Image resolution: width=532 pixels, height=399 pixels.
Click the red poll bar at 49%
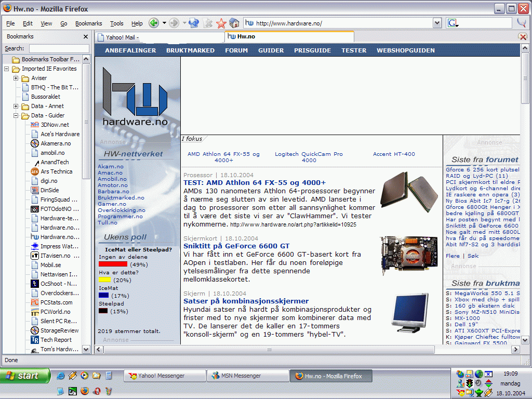pos(113,264)
